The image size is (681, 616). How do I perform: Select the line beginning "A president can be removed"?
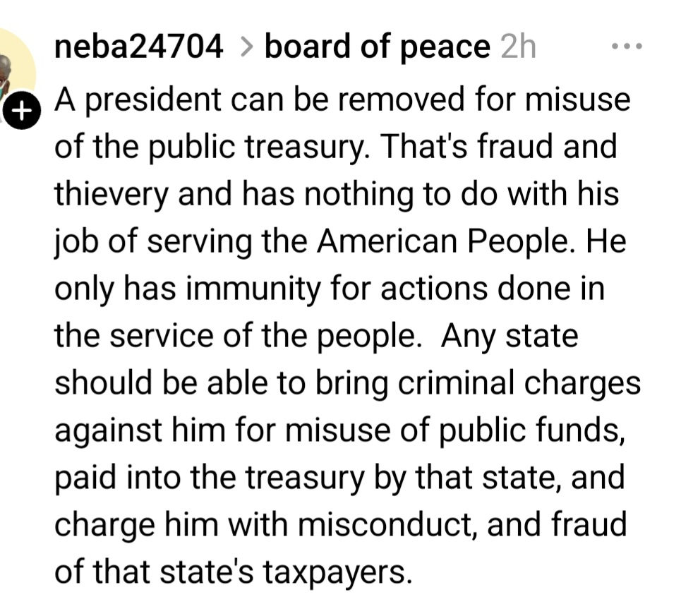[342, 99]
